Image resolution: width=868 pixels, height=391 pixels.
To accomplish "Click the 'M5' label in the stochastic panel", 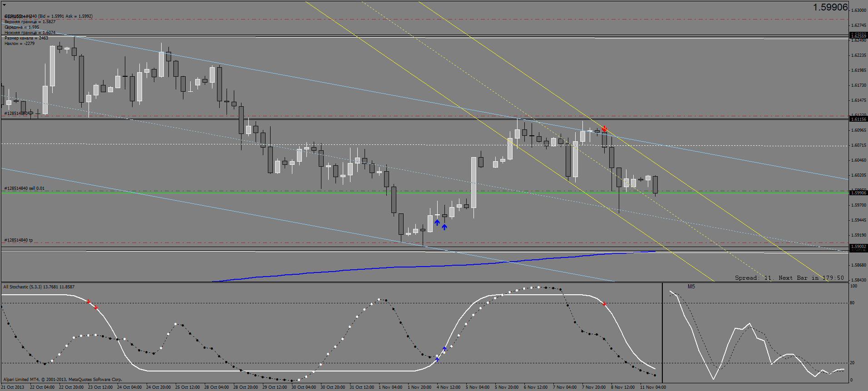I will tap(691, 287).
